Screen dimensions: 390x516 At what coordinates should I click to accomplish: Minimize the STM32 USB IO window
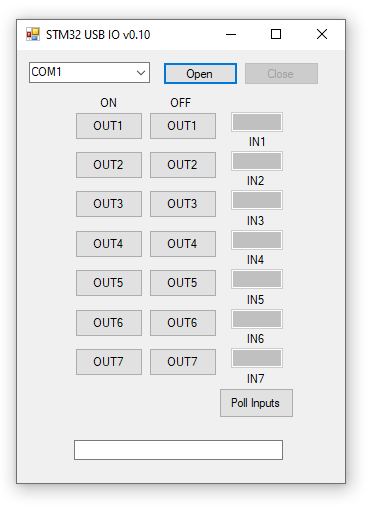(x=231, y=34)
